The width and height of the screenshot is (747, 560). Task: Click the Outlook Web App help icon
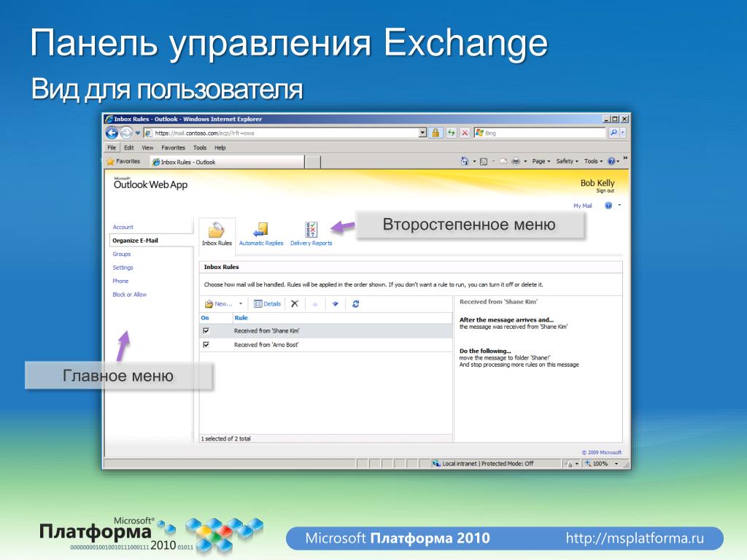pos(608,206)
